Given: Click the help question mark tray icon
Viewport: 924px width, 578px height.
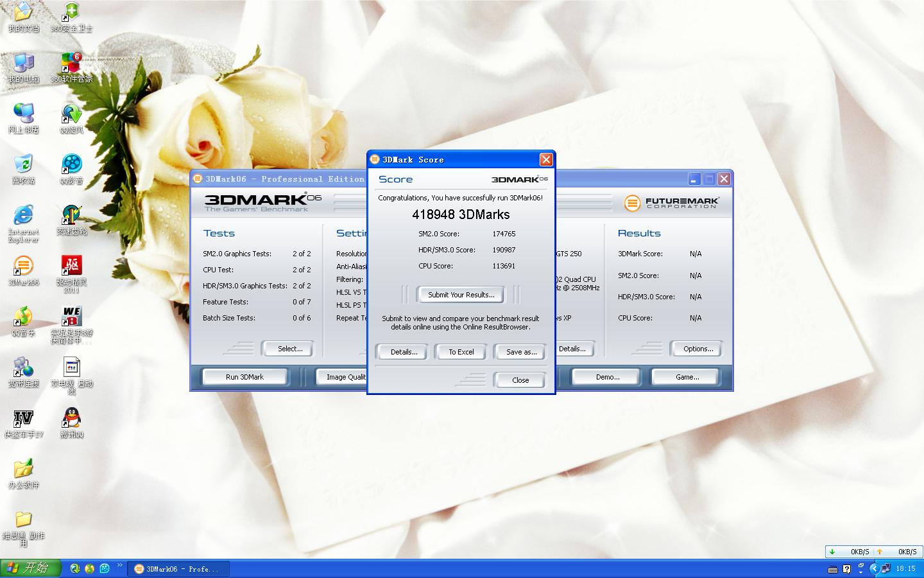Looking at the screenshot, I should [x=847, y=569].
